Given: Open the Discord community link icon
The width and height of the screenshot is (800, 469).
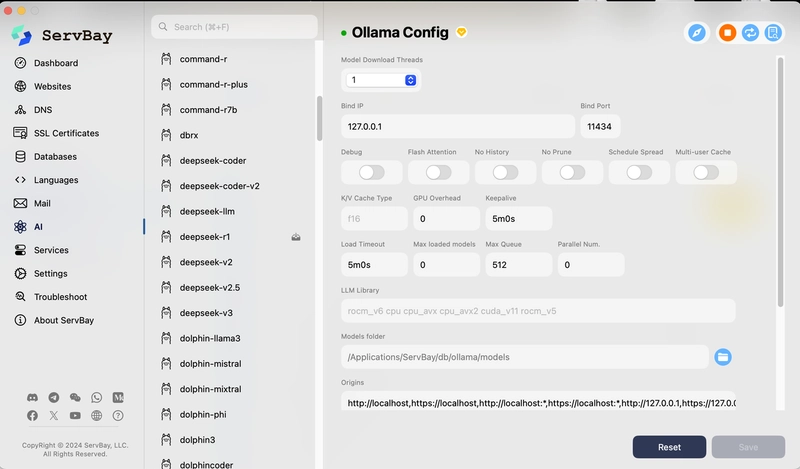Looking at the screenshot, I should 32,397.
